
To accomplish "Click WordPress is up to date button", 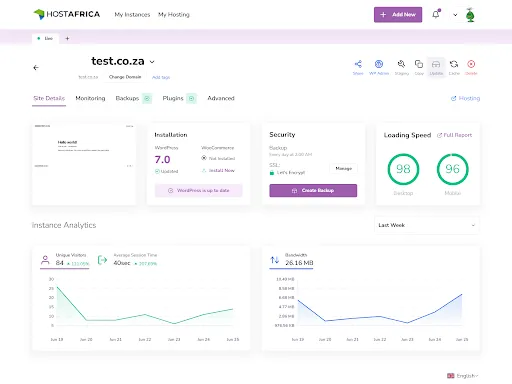I will [198, 190].
